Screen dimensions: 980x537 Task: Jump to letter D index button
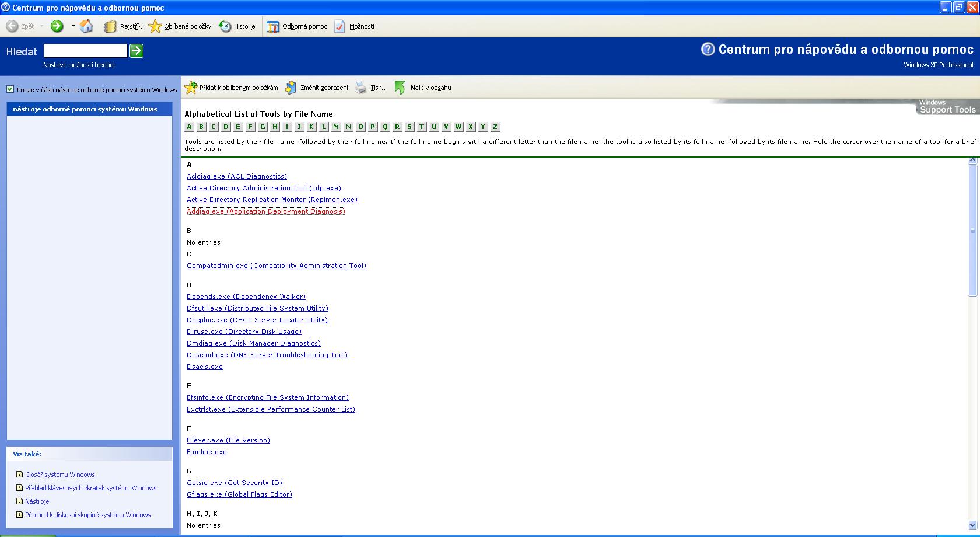[x=226, y=127]
